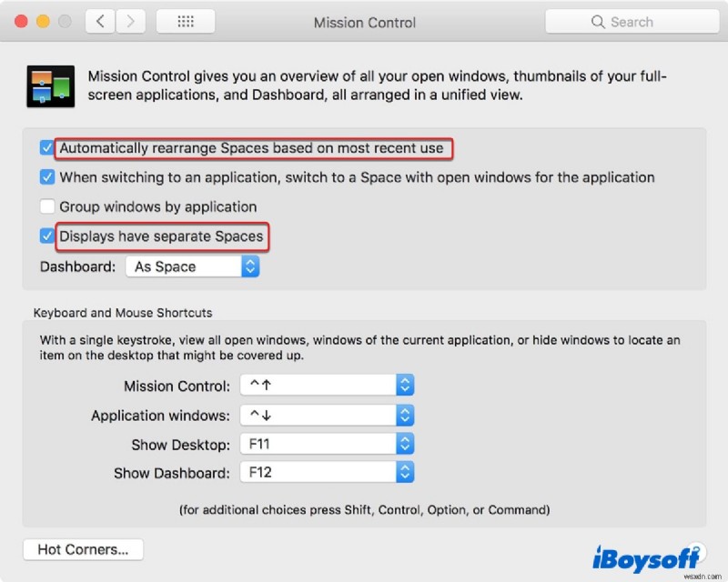Show all preferences grid icon
The height and width of the screenshot is (582, 728).
pos(186,21)
